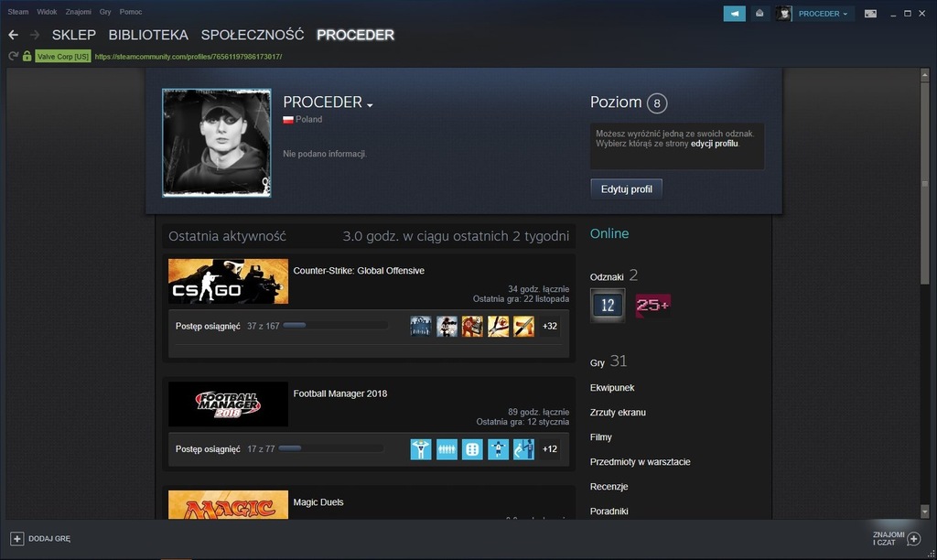Click the Football Manager 2018 banner
937x560 pixels.
(228, 404)
